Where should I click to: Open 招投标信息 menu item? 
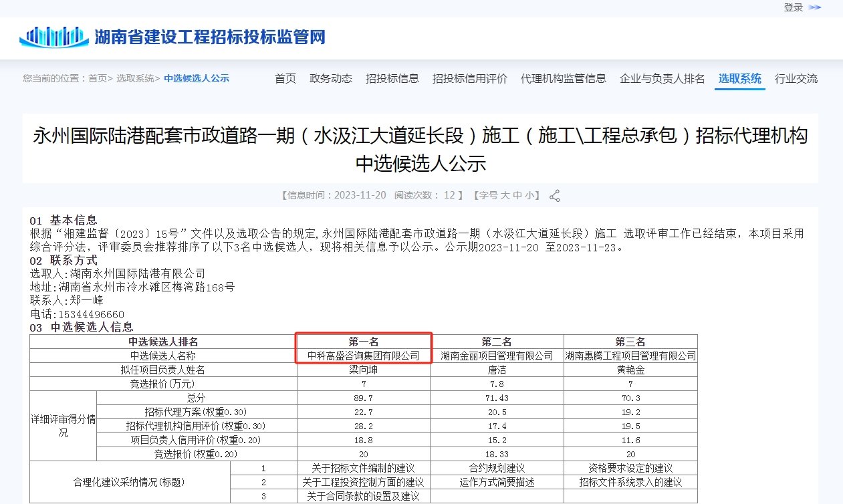coord(392,78)
